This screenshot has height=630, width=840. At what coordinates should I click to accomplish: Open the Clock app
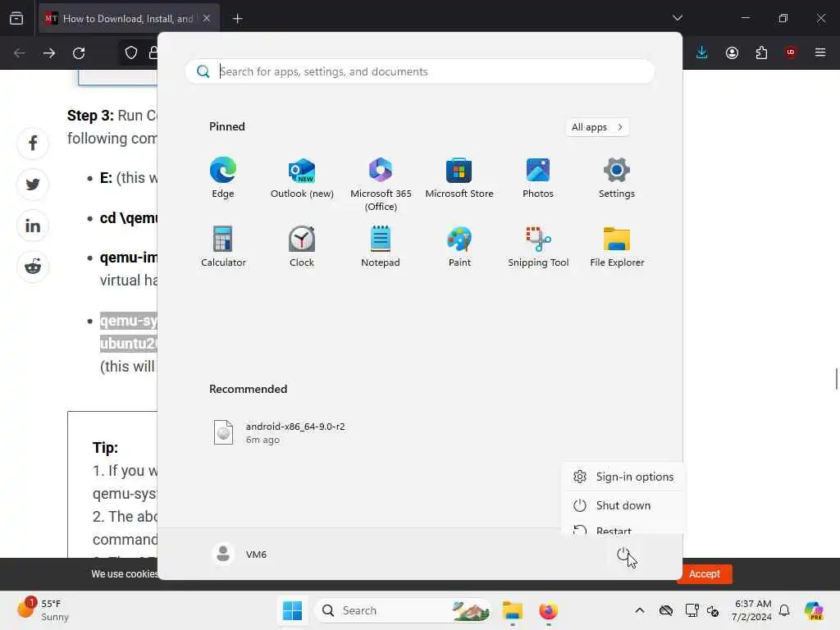[302, 246]
